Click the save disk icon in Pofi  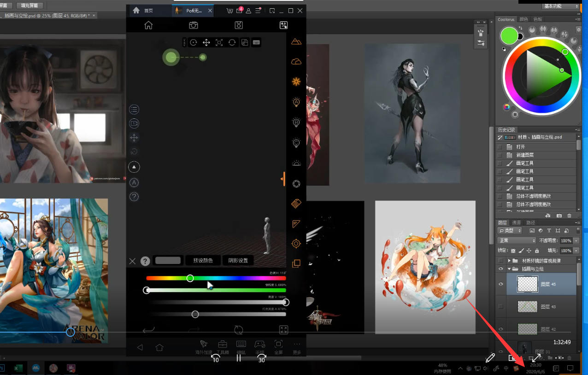point(239,25)
